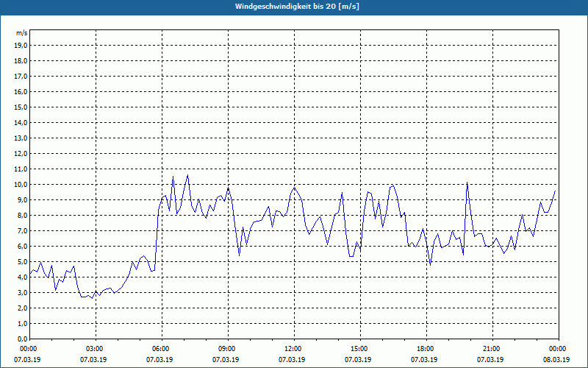Click the '21:00' time label
Image resolution: width=588 pixels, height=368 pixels.
click(492, 349)
